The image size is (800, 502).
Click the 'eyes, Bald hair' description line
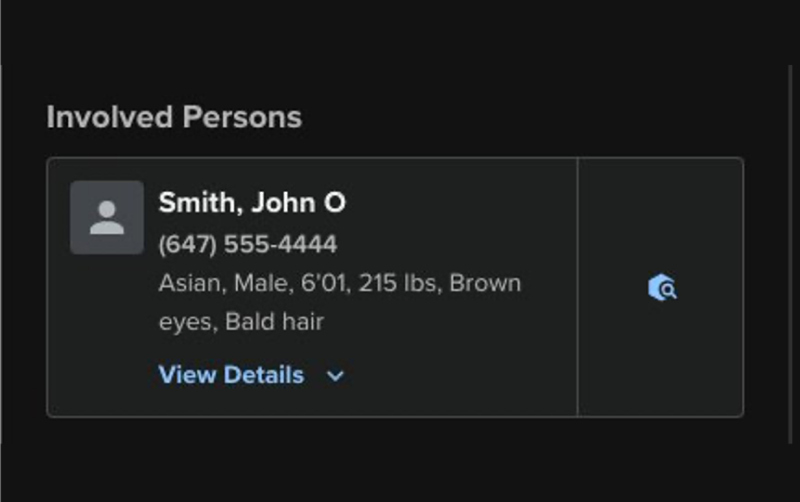[241, 322]
